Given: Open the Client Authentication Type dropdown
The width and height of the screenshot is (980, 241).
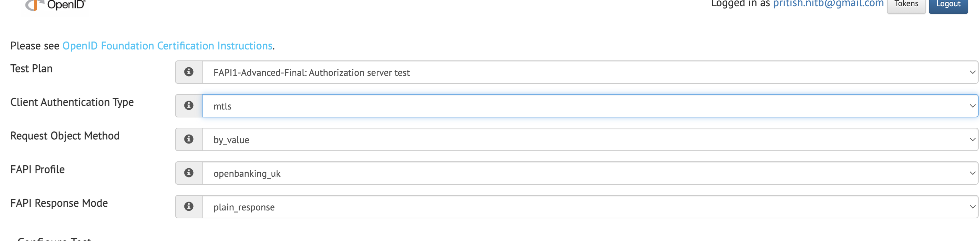Looking at the screenshot, I should point(571,106).
